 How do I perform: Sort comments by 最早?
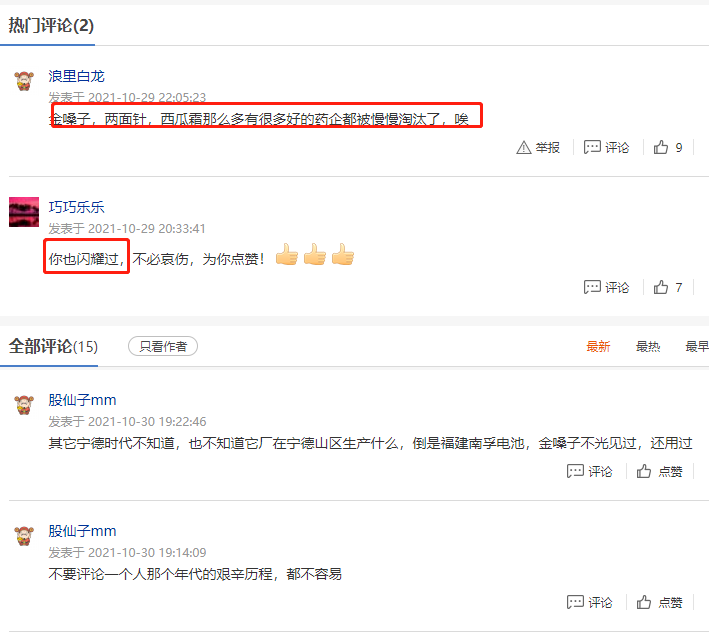pyautogui.click(x=697, y=346)
